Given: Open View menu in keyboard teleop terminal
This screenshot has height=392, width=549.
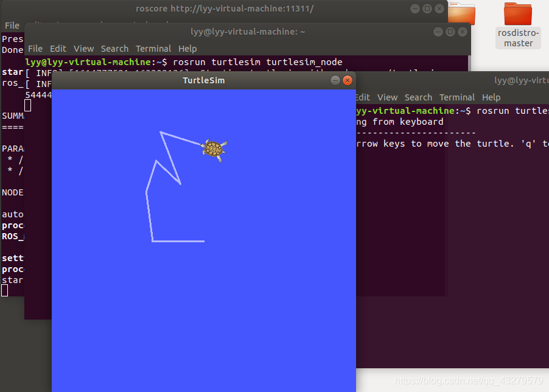Looking at the screenshot, I should coord(387,97).
